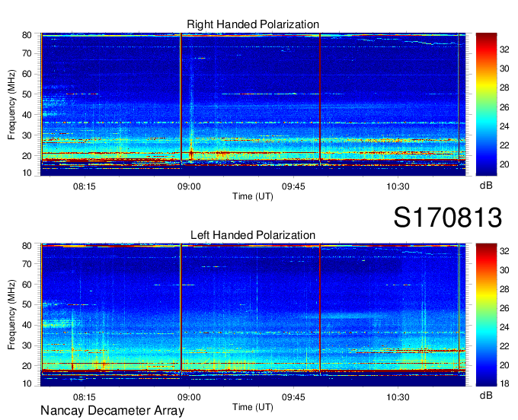The image size is (518, 420).
Task: Click the Right Handed Polarization spectrogram
Action: pyautogui.click(x=253, y=104)
